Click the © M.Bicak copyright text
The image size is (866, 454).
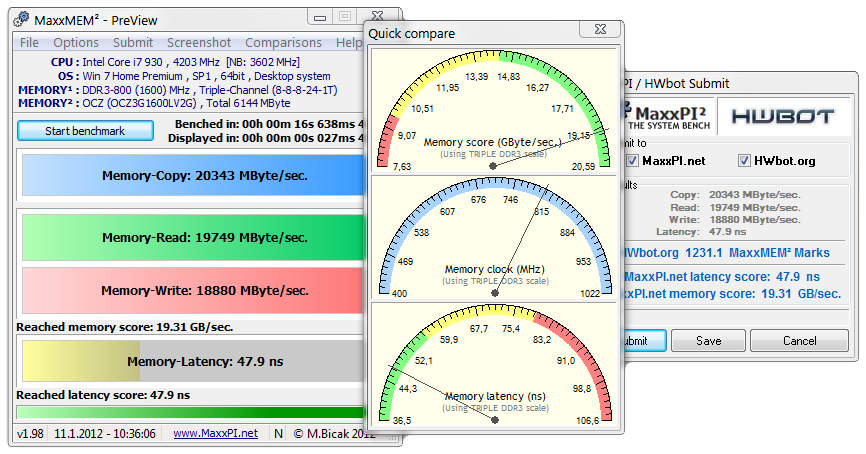(x=334, y=434)
